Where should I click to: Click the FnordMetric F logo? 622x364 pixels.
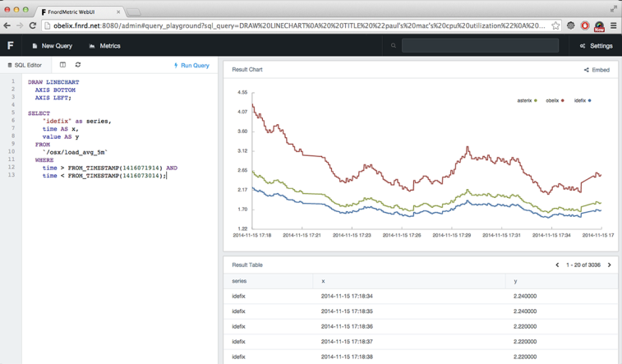point(11,45)
